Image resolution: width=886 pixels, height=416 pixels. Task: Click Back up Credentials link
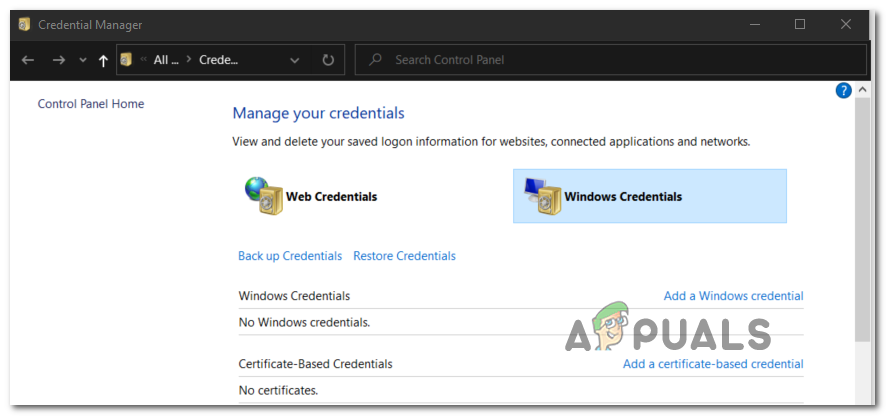click(290, 256)
